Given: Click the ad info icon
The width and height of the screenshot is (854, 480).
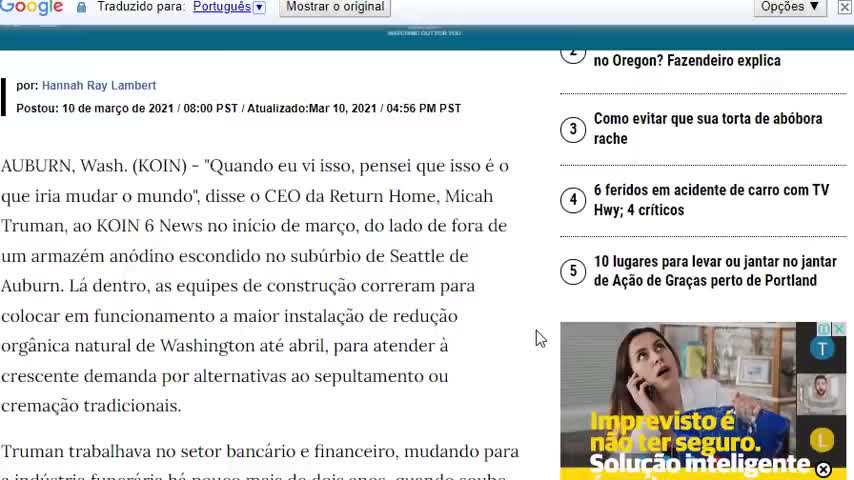Looking at the screenshot, I should pyautogui.click(x=824, y=329).
